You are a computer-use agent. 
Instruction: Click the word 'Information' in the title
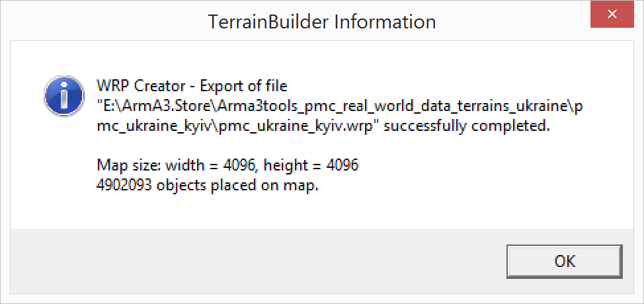click(x=384, y=21)
